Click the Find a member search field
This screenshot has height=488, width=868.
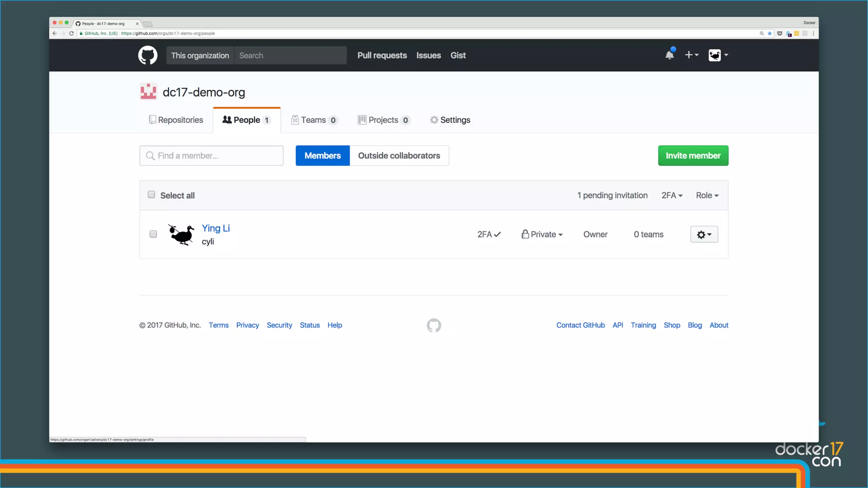[x=211, y=155]
